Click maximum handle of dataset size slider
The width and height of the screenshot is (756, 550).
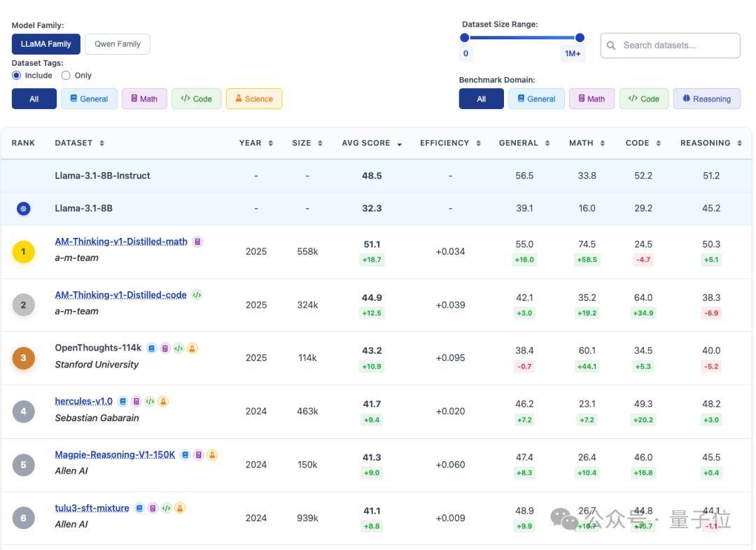point(580,38)
